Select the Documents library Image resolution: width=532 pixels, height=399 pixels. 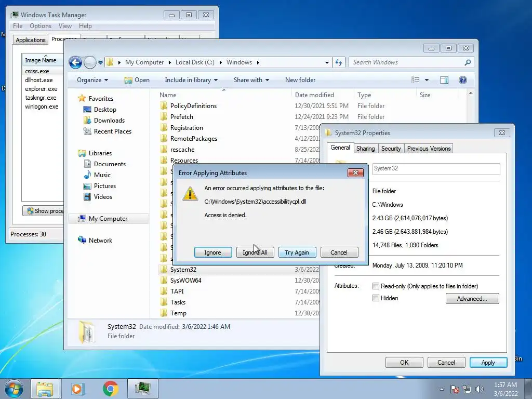tap(110, 164)
